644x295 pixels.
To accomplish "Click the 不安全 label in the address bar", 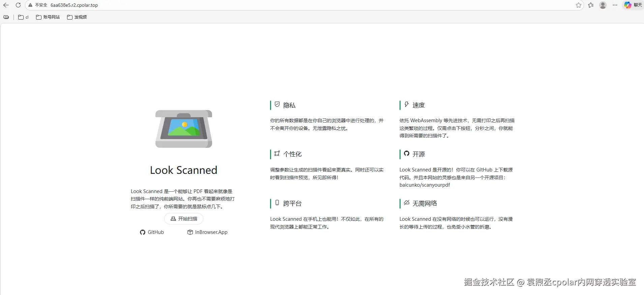I will point(41,5).
